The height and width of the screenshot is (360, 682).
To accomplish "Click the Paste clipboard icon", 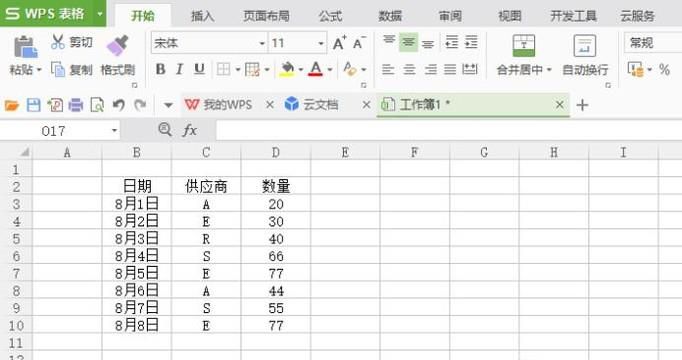I will 25,47.
